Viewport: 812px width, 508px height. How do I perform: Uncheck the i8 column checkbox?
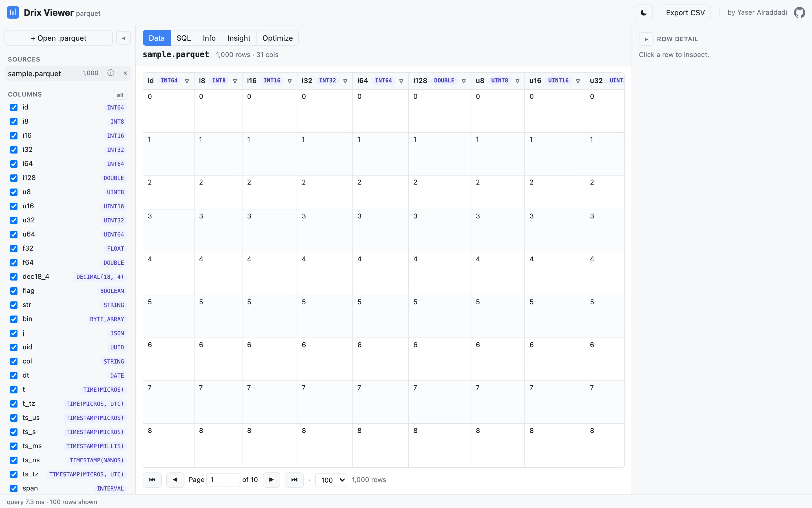click(14, 122)
